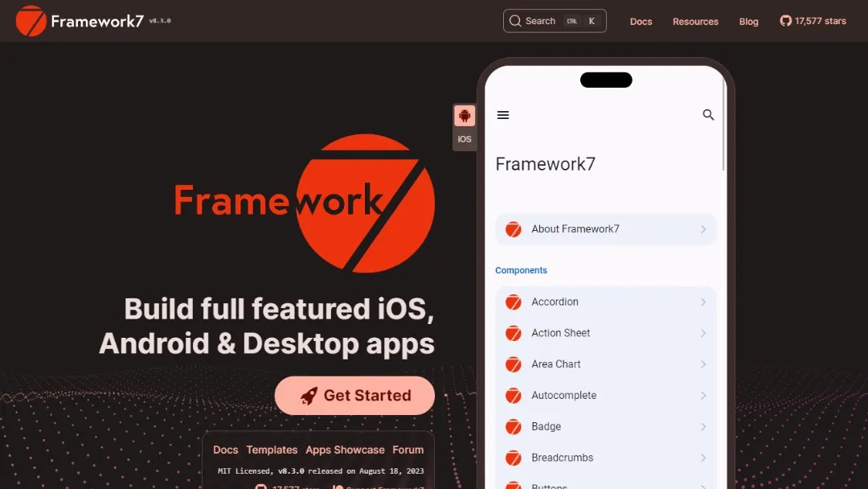Screen dimensions: 868x489
Task: Open the Docs menu in header
Action: [x=641, y=22]
